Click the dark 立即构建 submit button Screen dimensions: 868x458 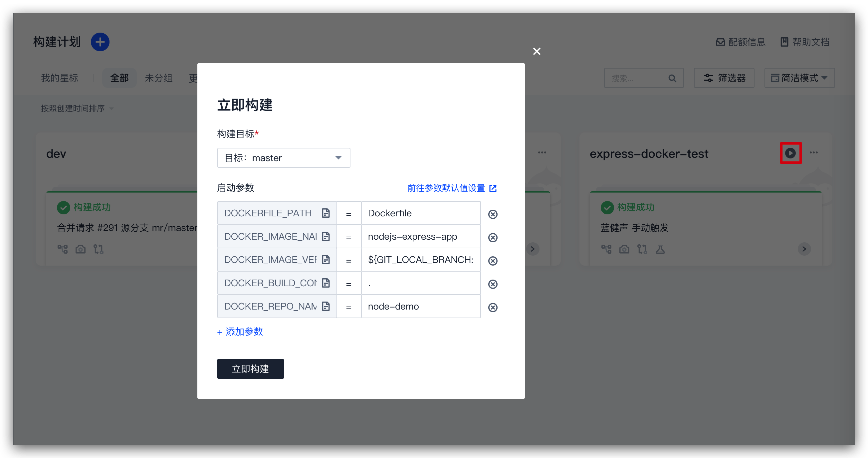[250, 369]
